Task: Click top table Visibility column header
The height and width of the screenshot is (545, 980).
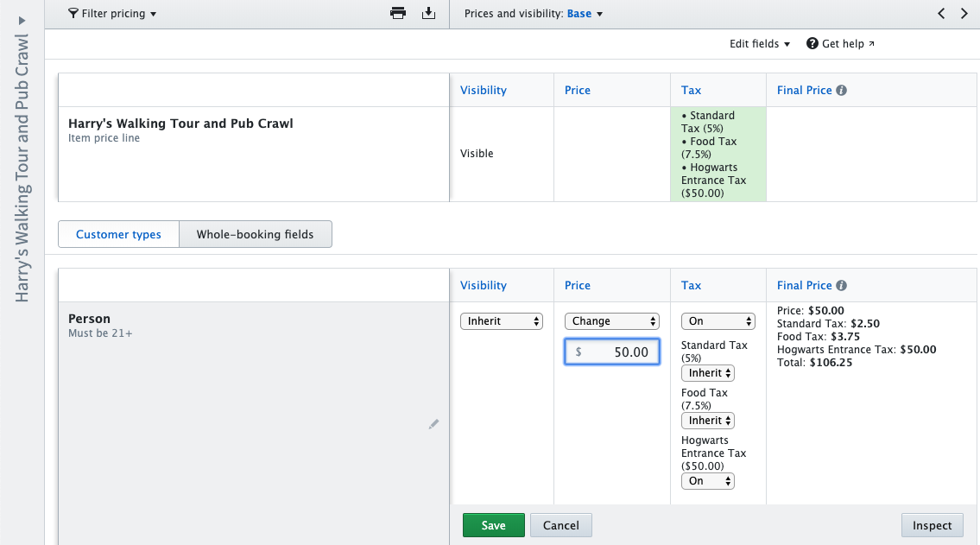Action: point(484,90)
